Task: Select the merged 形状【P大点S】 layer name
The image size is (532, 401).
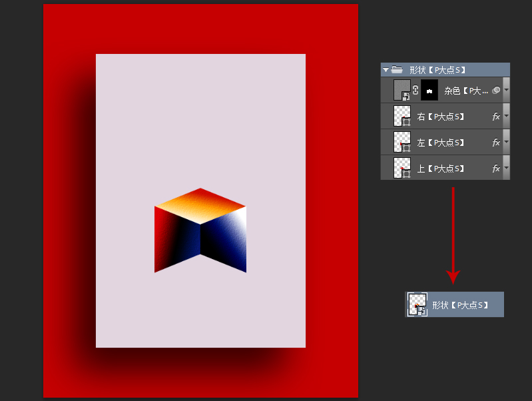Action: point(461,305)
